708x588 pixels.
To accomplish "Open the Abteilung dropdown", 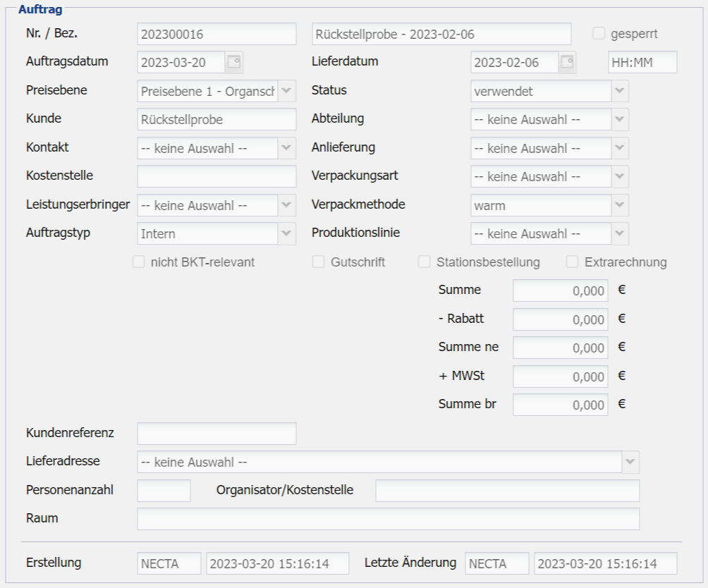I will (620, 119).
